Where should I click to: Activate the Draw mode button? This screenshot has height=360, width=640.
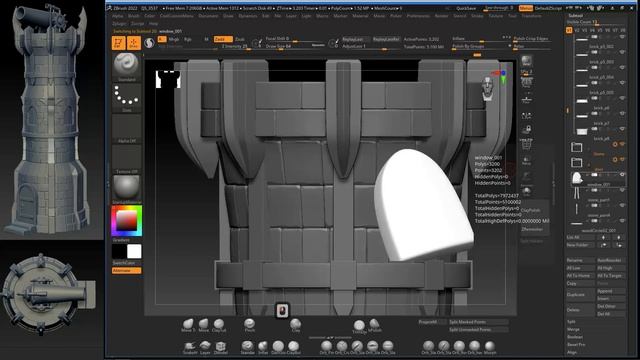133,43
